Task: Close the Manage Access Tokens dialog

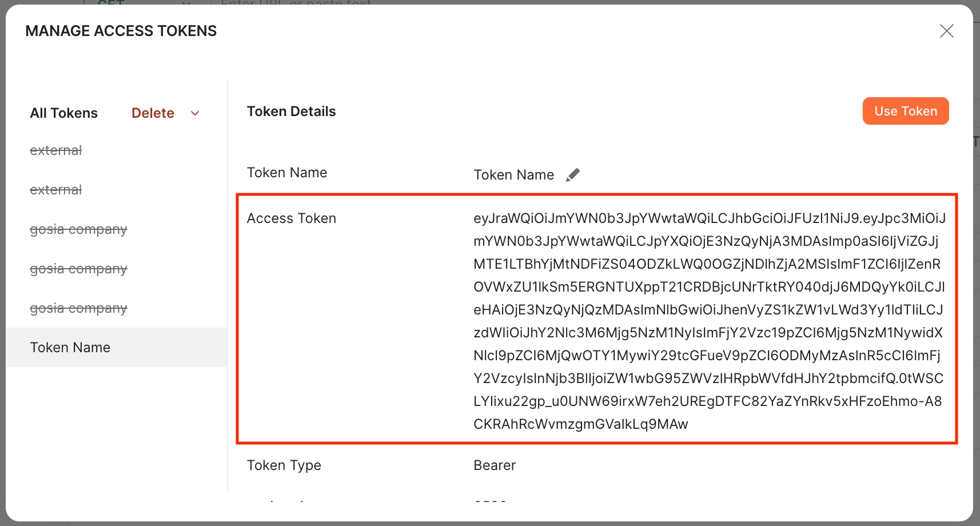Action: click(947, 31)
